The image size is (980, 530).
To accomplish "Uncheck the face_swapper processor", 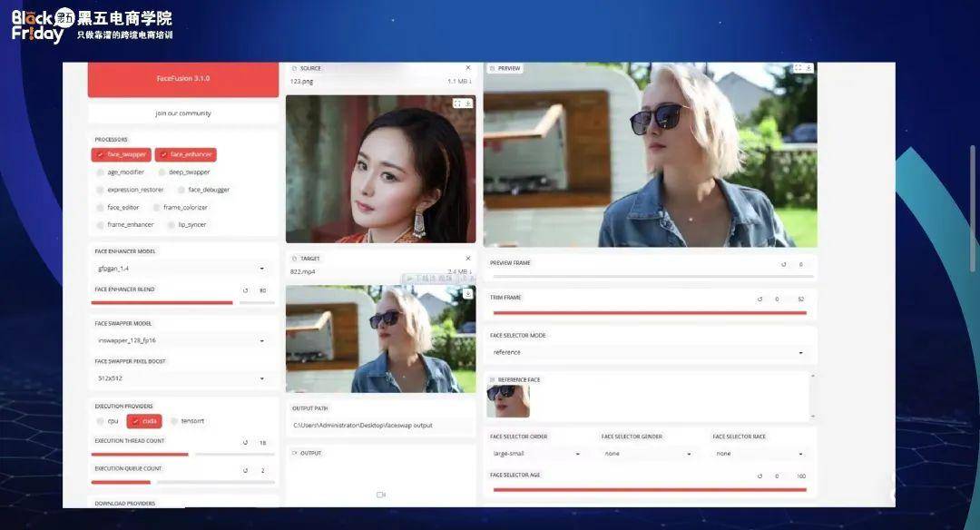I will [122, 154].
